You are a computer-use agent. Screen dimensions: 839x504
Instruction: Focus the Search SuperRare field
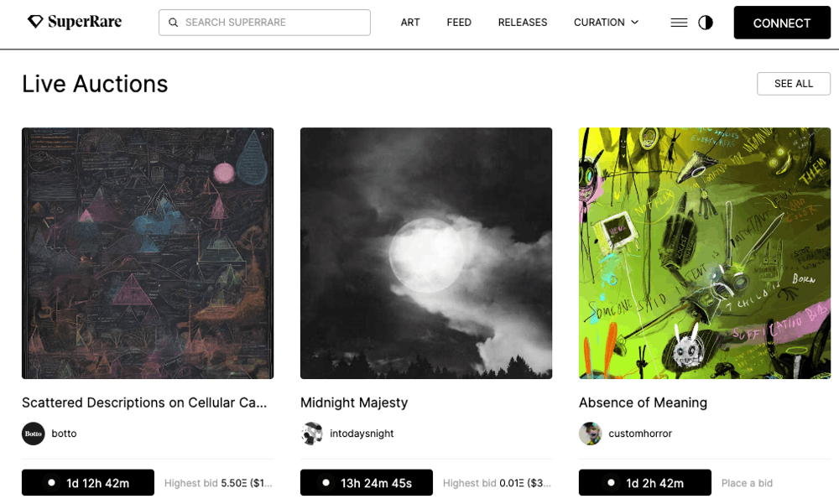click(264, 23)
